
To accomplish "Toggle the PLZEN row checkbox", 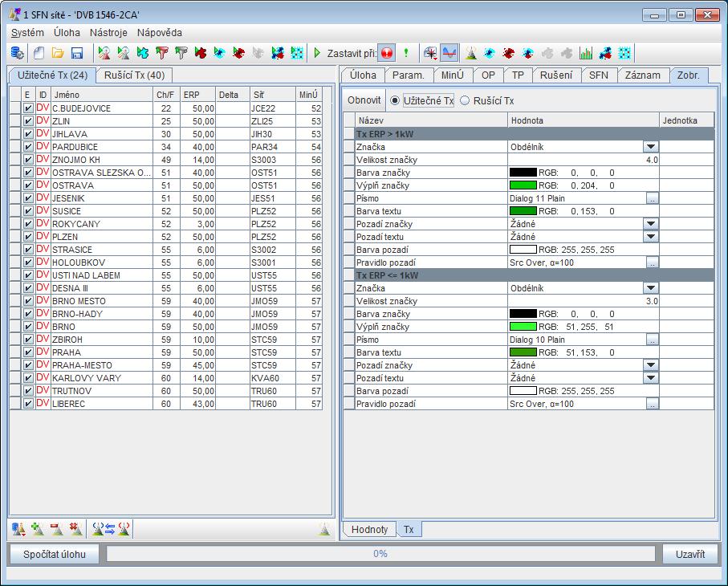I will click(x=28, y=237).
